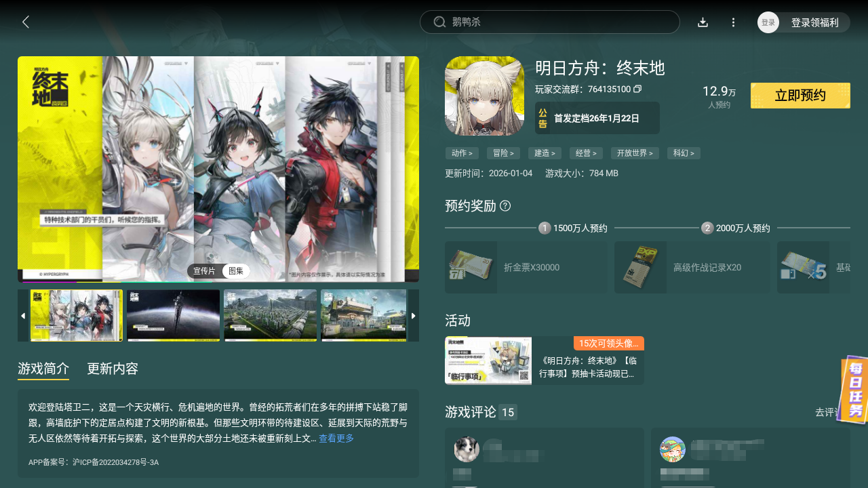Open the 经营 genre tag
Viewport: 868px width, 488px height.
[586, 153]
